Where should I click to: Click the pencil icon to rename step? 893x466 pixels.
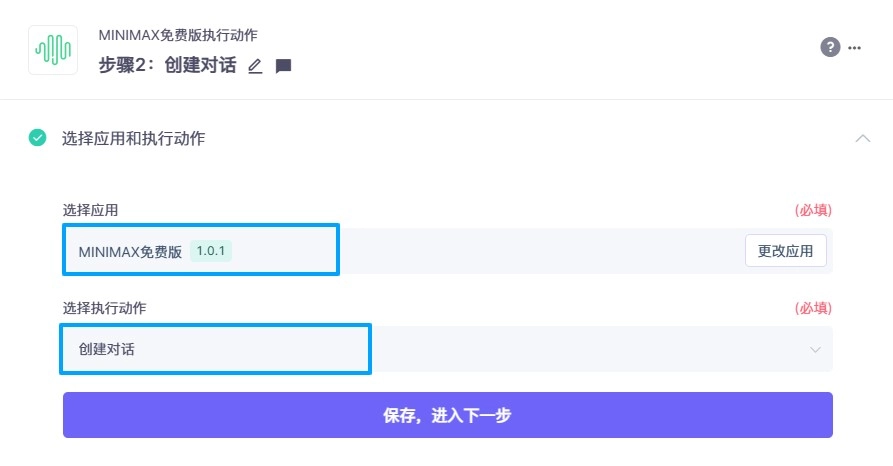[x=255, y=66]
